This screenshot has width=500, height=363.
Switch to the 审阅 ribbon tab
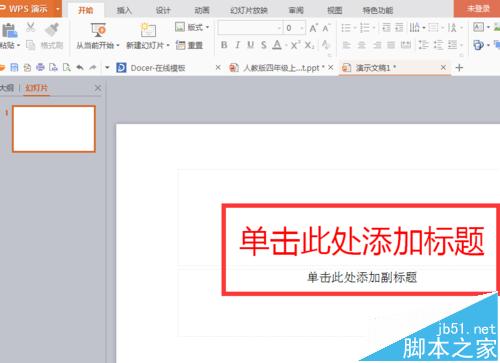coord(296,10)
